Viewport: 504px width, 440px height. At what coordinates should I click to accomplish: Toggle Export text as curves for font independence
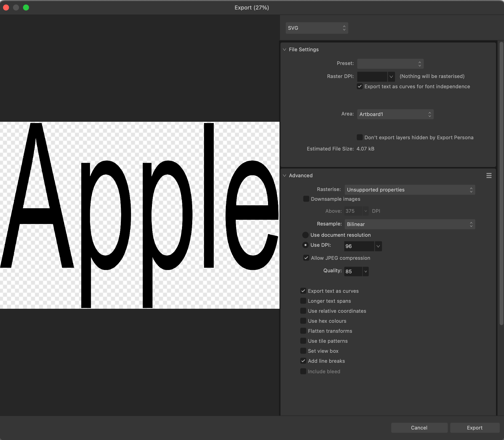click(x=360, y=86)
